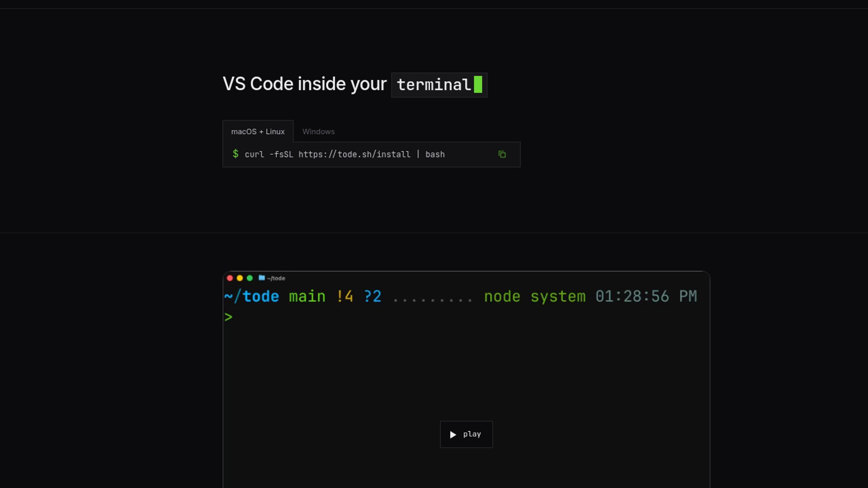868x488 pixels.
Task: Switch to the Windows install tab
Action: 318,131
